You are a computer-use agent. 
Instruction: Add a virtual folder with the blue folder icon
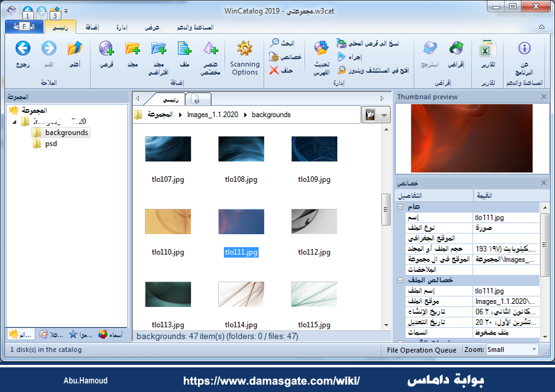click(x=158, y=49)
